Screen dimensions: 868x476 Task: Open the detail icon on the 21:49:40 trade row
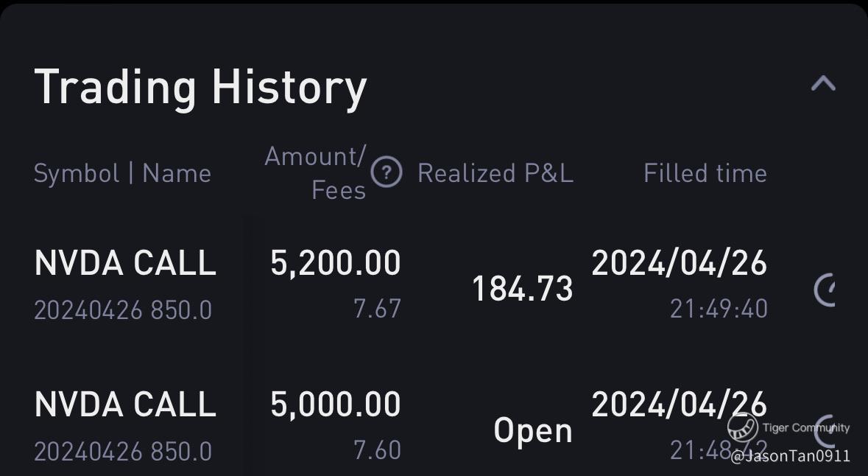coord(825,290)
